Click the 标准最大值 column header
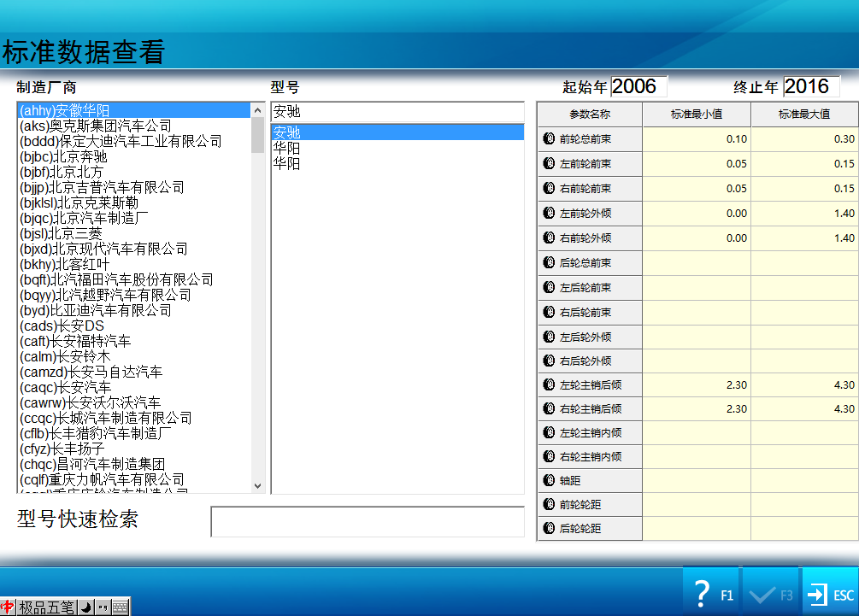Image resolution: width=859 pixels, height=616 pixels. click(x=804, y=114)
